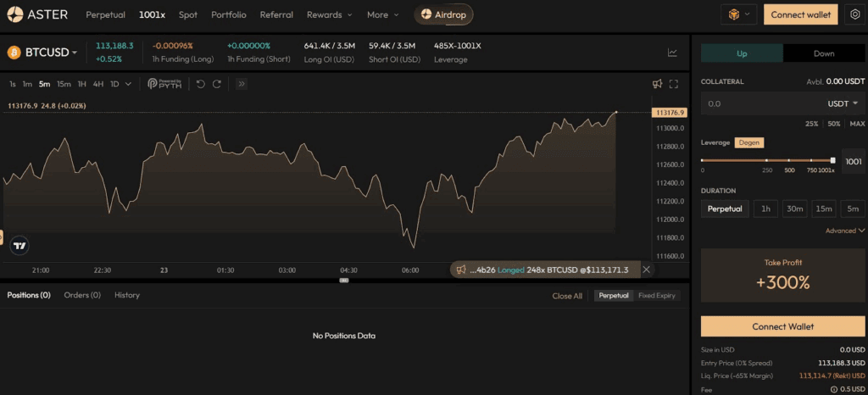Click the chart redo arrow icon

pyautogui.click(x=217, y=84)
